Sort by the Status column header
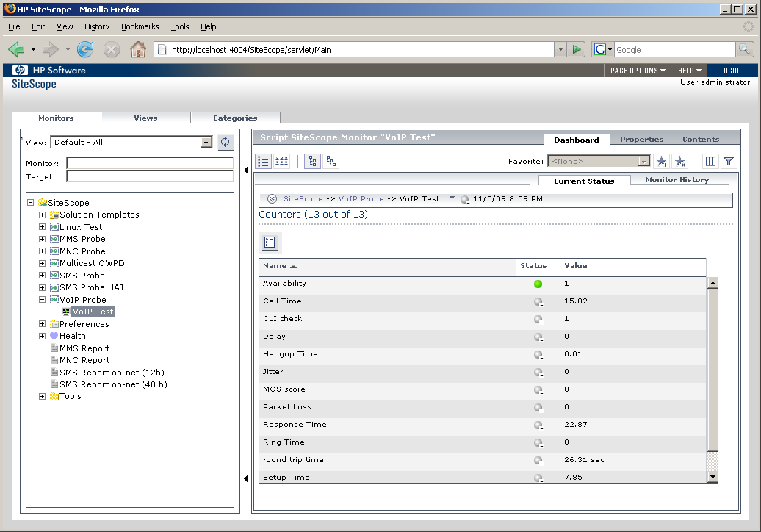Image resolution: width=761 pixels, height=532 pixels. 537,266
